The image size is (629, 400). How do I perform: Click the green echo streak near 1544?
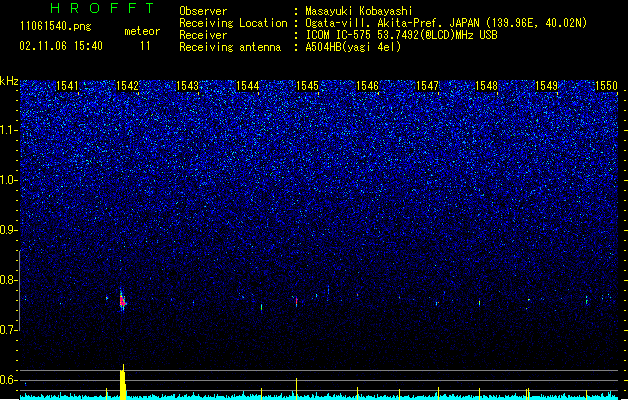tap(262, 307)
